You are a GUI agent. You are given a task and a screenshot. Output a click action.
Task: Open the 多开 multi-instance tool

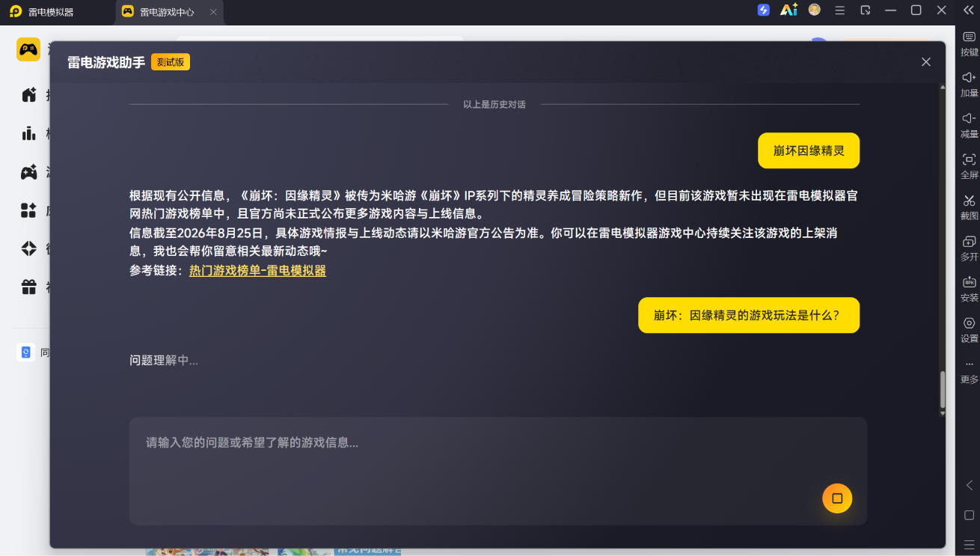[x=969, y=241]
